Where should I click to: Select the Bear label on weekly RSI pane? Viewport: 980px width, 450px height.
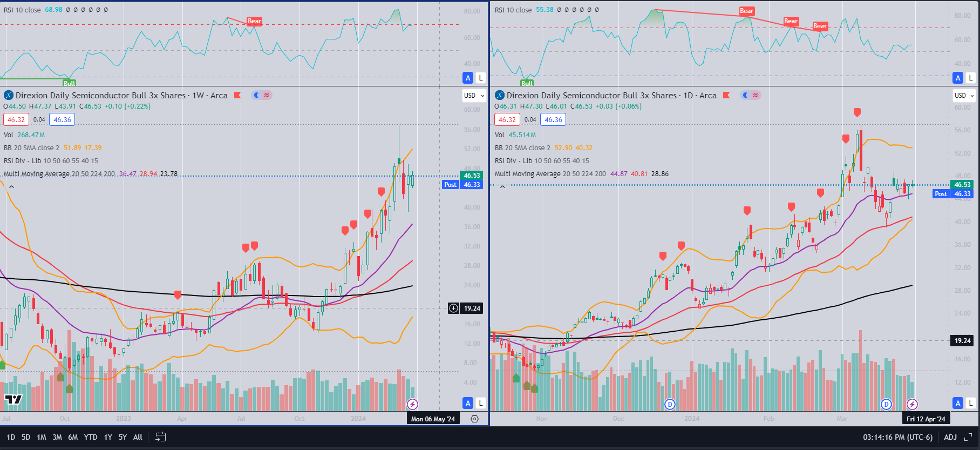[x=254, y=21]
